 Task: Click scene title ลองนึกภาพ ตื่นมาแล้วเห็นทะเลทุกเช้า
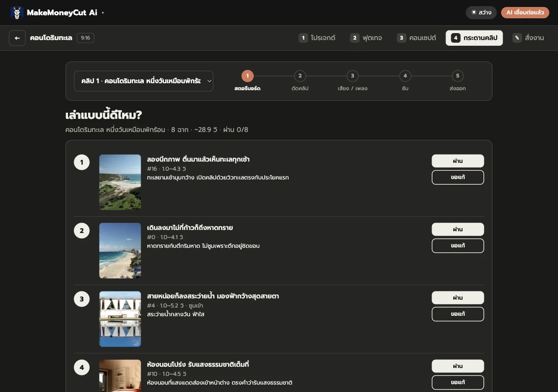(198, 159)
